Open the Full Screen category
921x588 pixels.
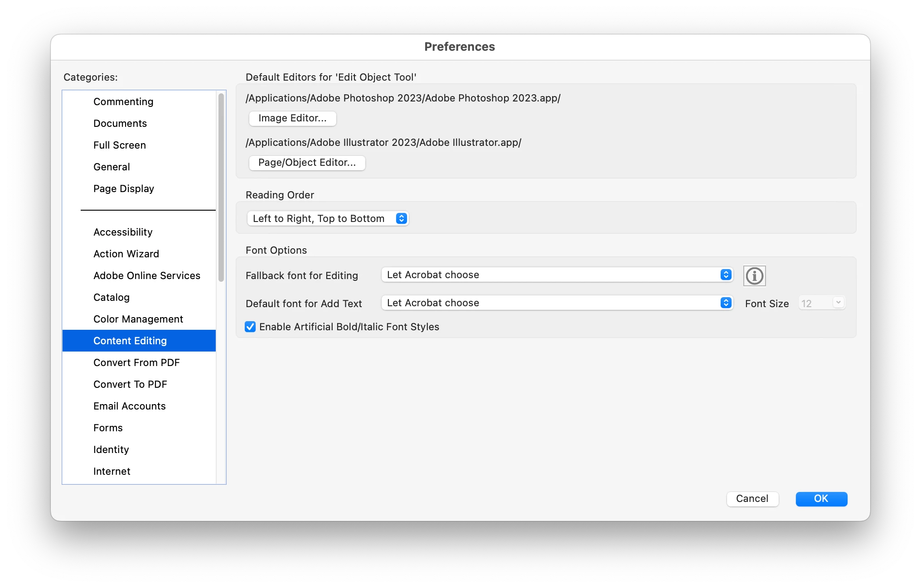(x=120, y=145)
